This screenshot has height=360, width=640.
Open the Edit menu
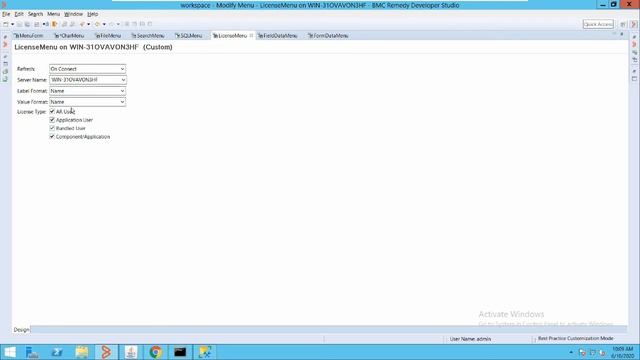click(19, 14)
